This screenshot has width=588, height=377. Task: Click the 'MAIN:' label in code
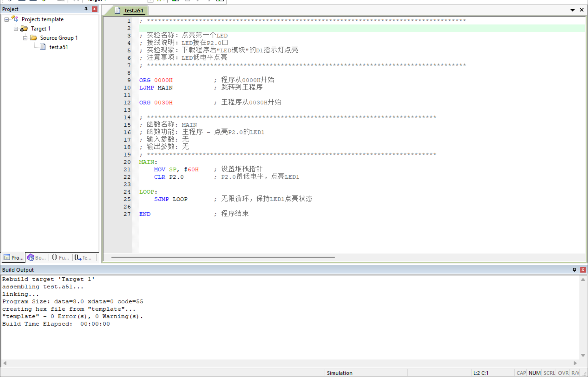[148, 162]
